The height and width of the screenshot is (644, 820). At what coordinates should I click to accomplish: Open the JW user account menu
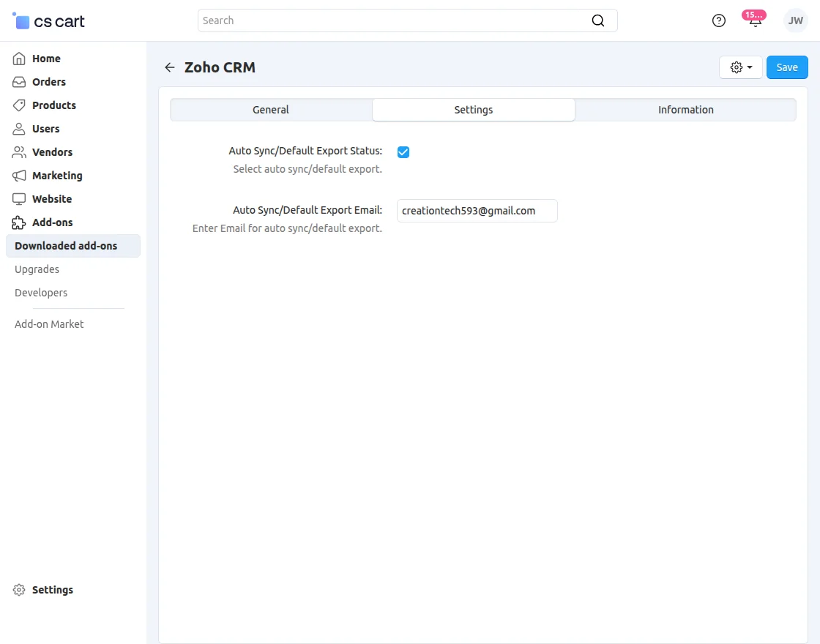[795, 20]
